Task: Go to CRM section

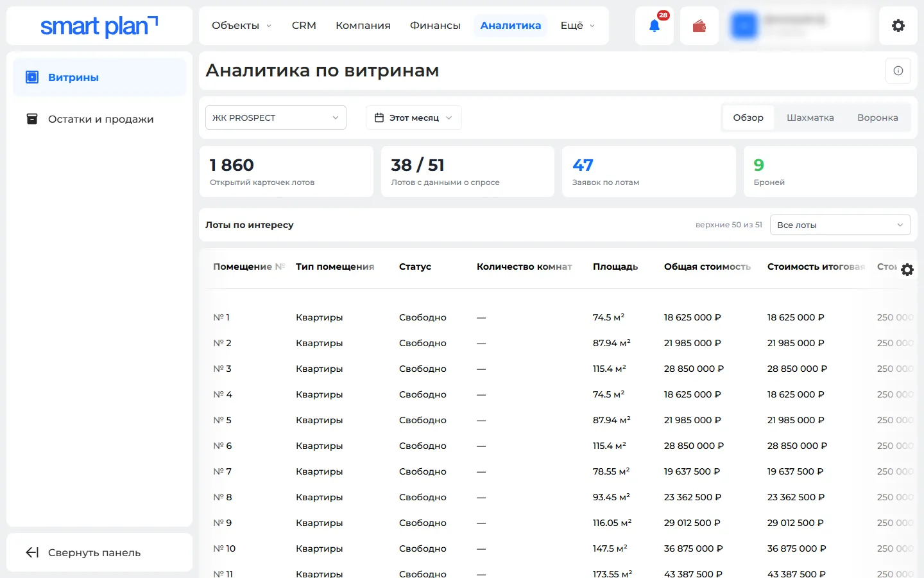Action: pyautogui.click(x=304, y=26)
